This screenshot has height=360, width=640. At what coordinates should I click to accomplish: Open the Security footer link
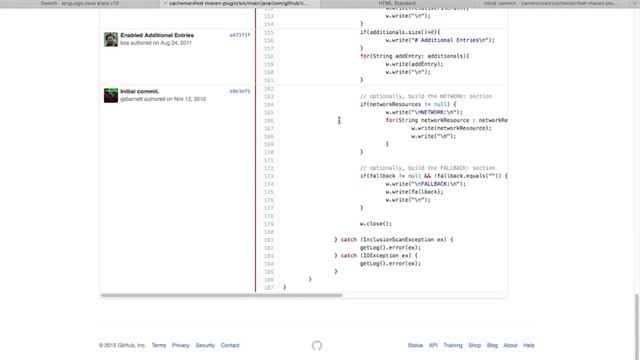point(205,345)
